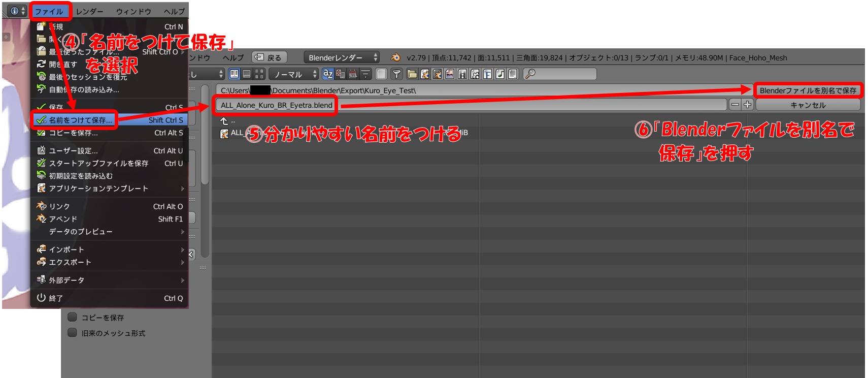Toggle the movie file filter icon
The height and width of the screenshot is (378, 868).
pyautogui.click(x=462, y=74)
